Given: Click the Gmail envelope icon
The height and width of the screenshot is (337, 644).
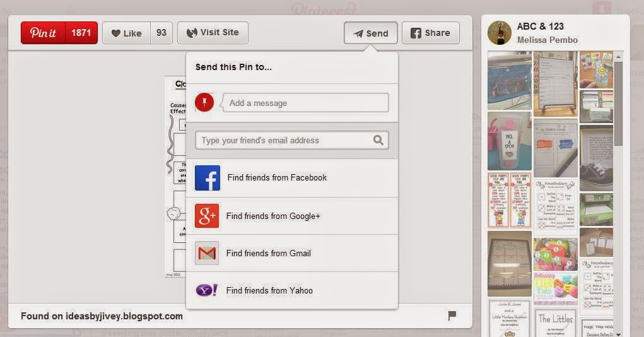Looking at the screenshot, I should (x=207, y=253).
